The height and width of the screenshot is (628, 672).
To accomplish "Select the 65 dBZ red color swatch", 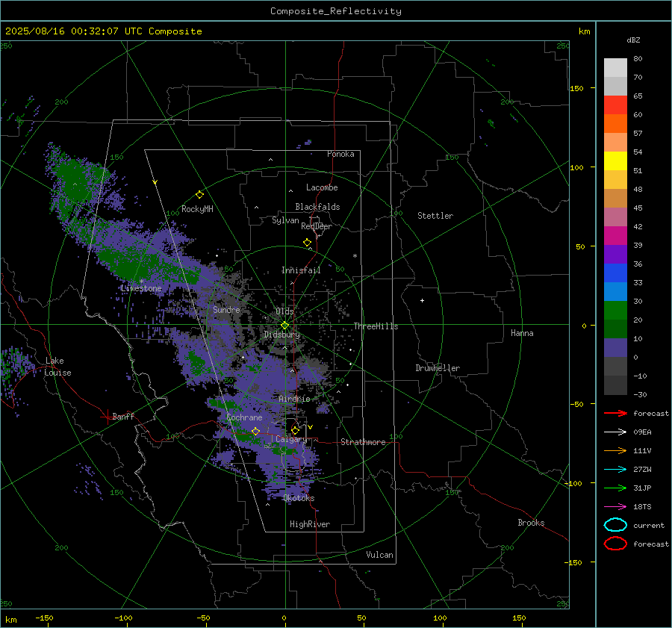I will pyautogui.click(x=615, y=105).
